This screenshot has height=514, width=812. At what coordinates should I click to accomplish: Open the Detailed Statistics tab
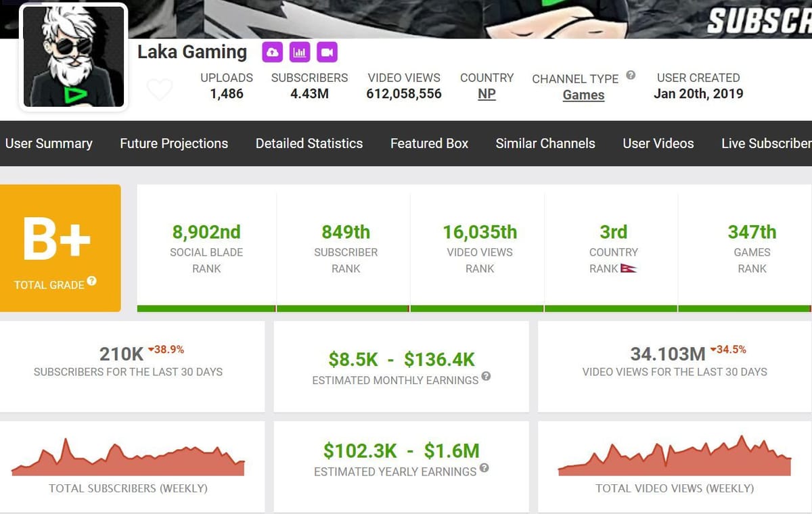[309, 143]
